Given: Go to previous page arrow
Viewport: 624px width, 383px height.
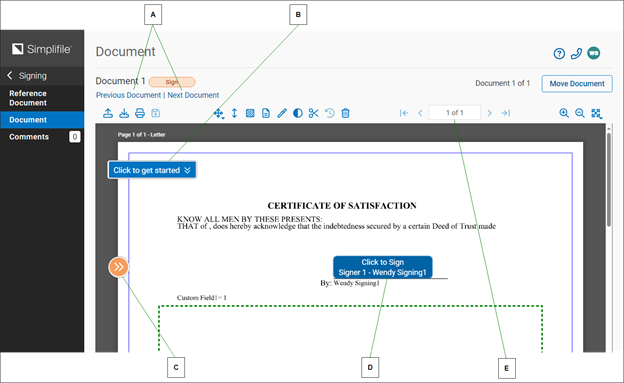Looking at the screenshot, I should 420,113.
